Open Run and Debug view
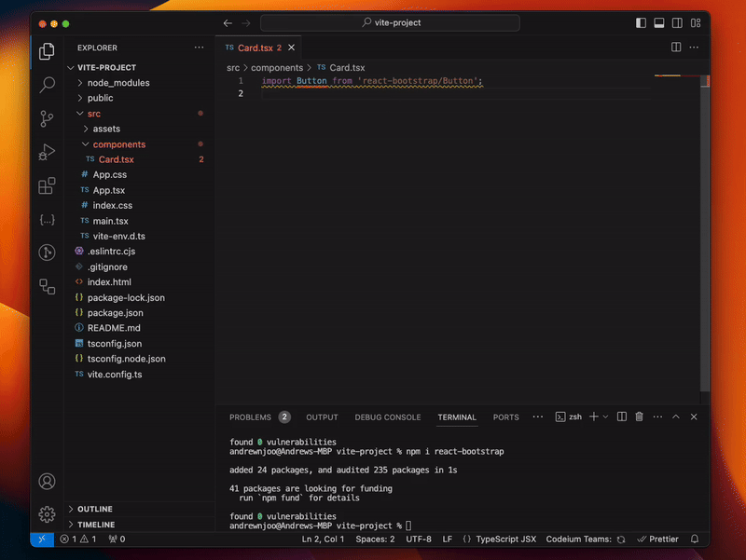This screenshot has height=560, width=746. 47,152
